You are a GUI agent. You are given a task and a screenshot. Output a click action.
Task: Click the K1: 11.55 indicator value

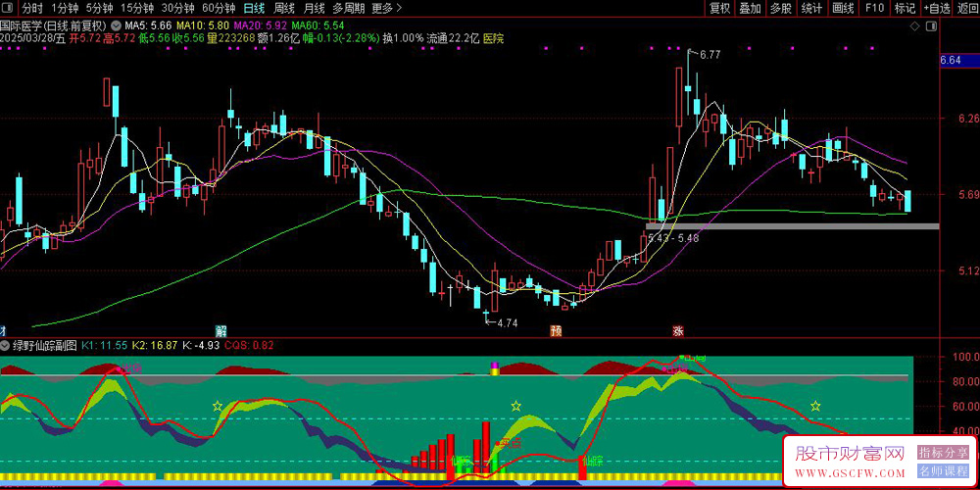106,345
